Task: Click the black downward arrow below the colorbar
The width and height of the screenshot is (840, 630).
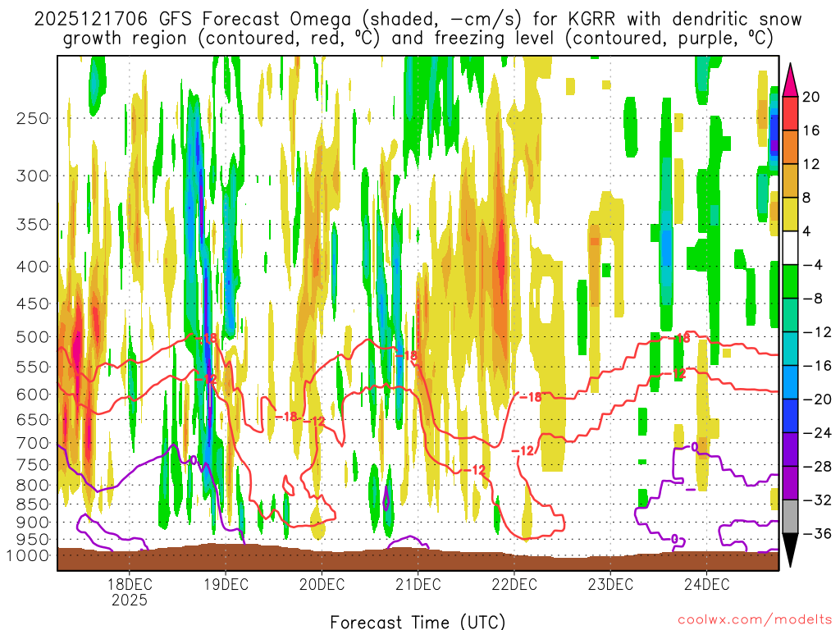Action: coord(792,550)
